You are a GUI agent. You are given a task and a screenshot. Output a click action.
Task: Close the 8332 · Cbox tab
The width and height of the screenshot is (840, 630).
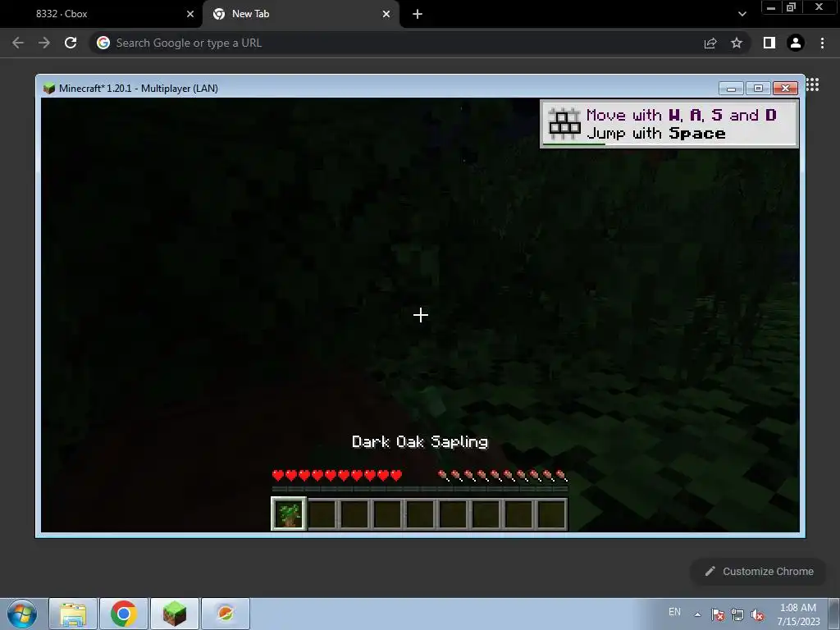click(190, 14)
